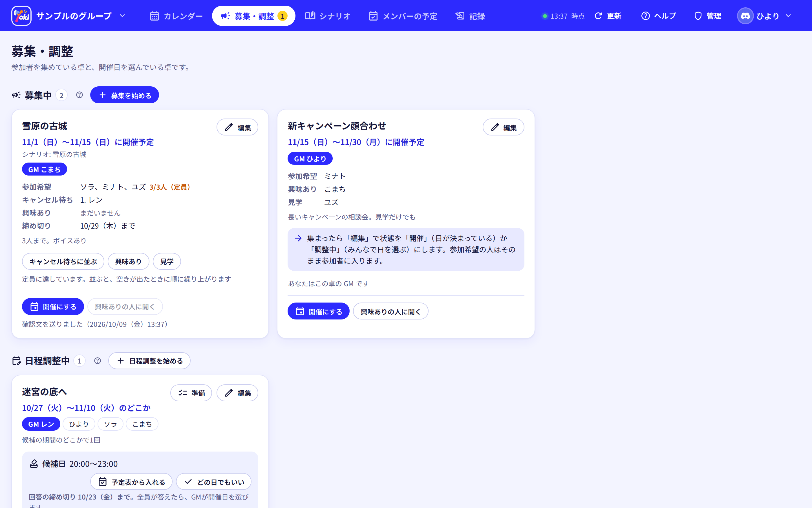Image resolution: width=812 pixels, height=508 pixels.
Task: Switch to the 記録 tab
Action: pos(470,16)
